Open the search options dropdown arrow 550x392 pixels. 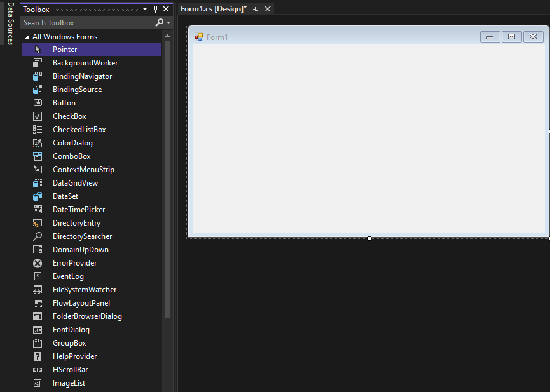tap(168, 22)
